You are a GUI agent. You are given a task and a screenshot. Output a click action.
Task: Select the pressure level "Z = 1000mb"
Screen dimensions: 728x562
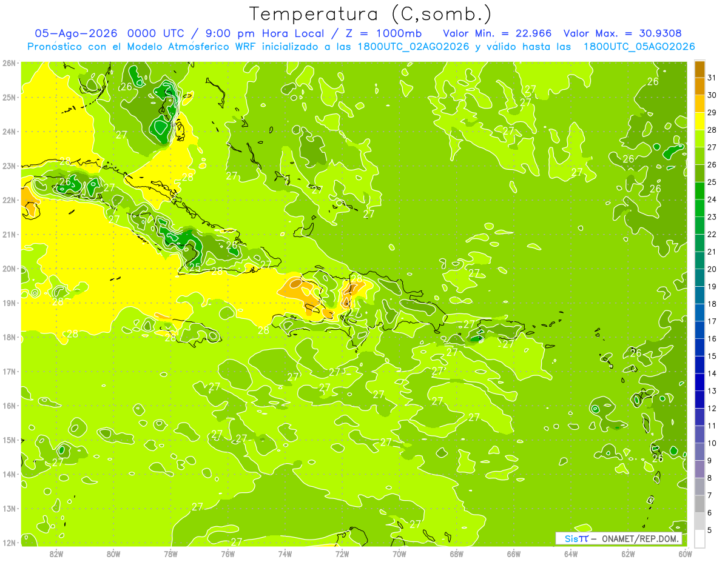383,33
